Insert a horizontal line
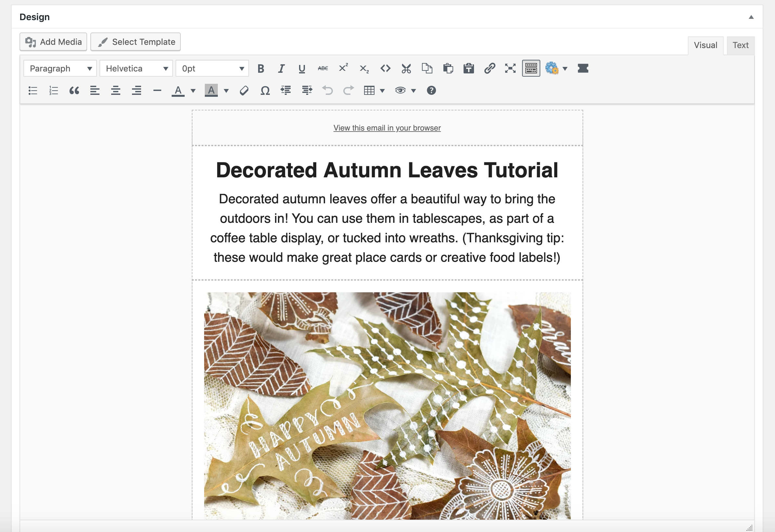 click(x=157, y=91)
